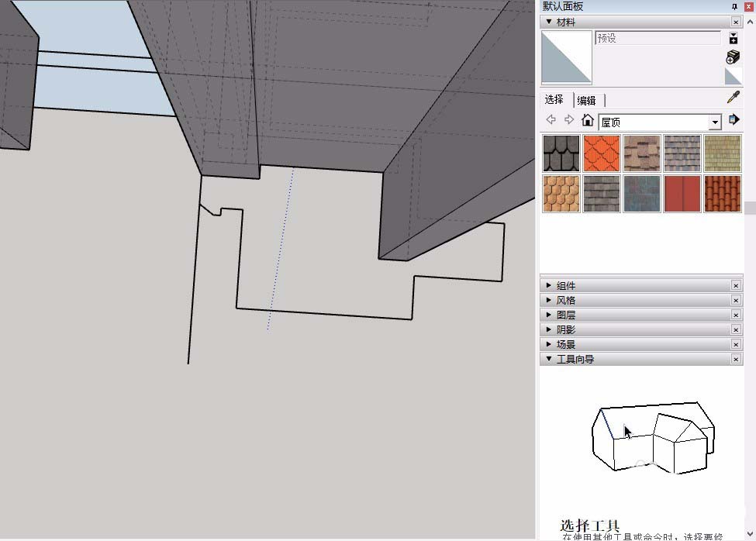Close the 场景 panel section
The image size is (756, 541).
click(736, 344)
